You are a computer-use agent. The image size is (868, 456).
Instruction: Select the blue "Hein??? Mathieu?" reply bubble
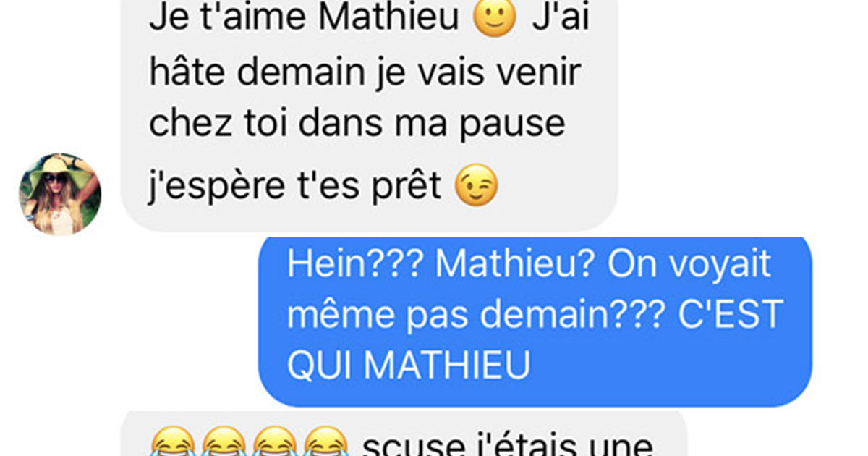coord(535,321)
